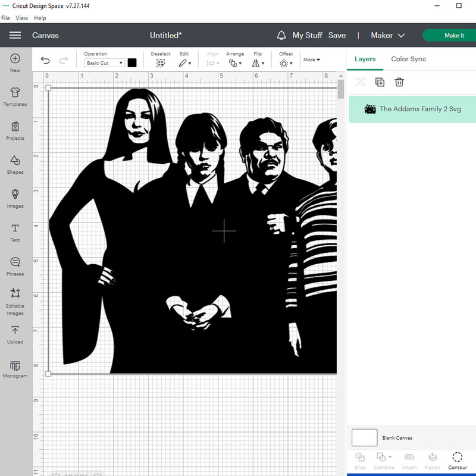Add Text from the sidebar

[15, 232]
